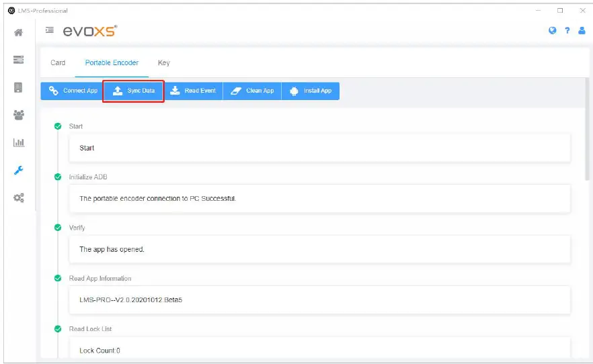
Task: Open the users group sidebar icon
Action: point(18,115)
